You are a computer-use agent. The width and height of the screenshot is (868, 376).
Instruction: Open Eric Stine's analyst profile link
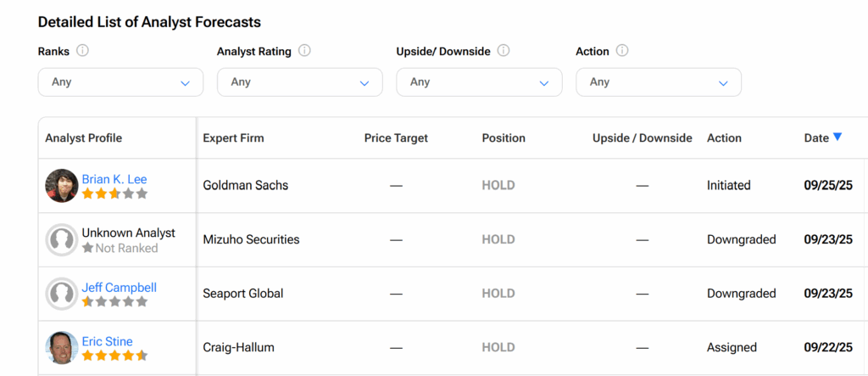click(x=108, y=341)
